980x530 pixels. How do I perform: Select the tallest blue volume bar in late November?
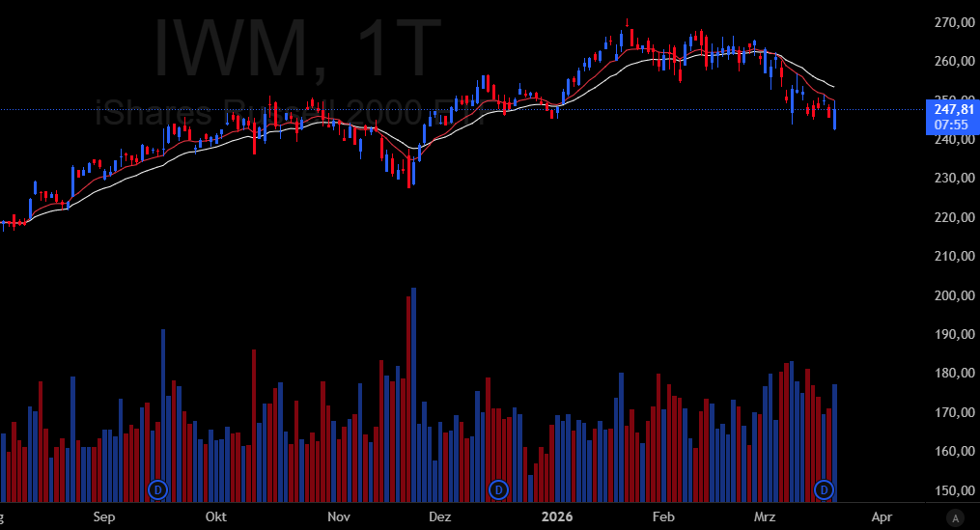(414, 395)
